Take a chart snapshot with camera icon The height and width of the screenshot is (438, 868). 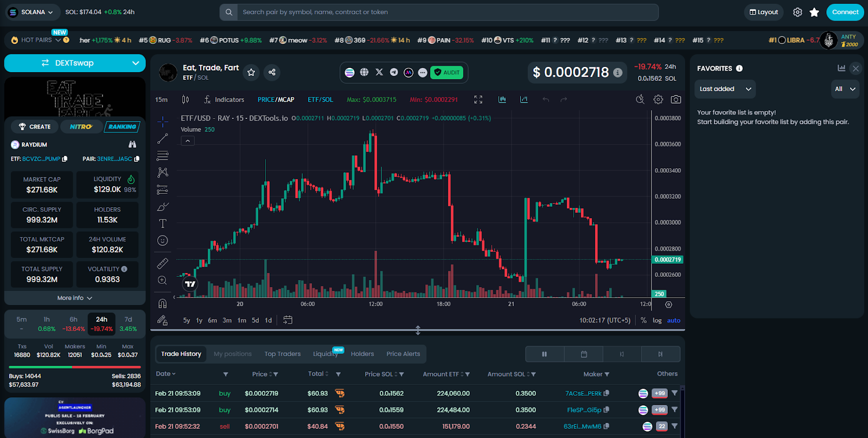pyautogui.click(x=676, y=99)
